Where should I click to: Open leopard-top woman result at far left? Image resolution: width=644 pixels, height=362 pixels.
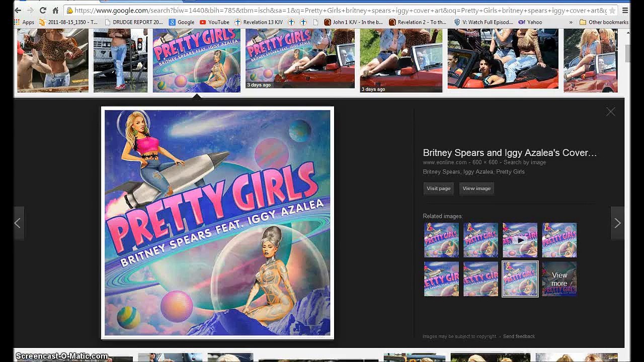click(53, 60)
